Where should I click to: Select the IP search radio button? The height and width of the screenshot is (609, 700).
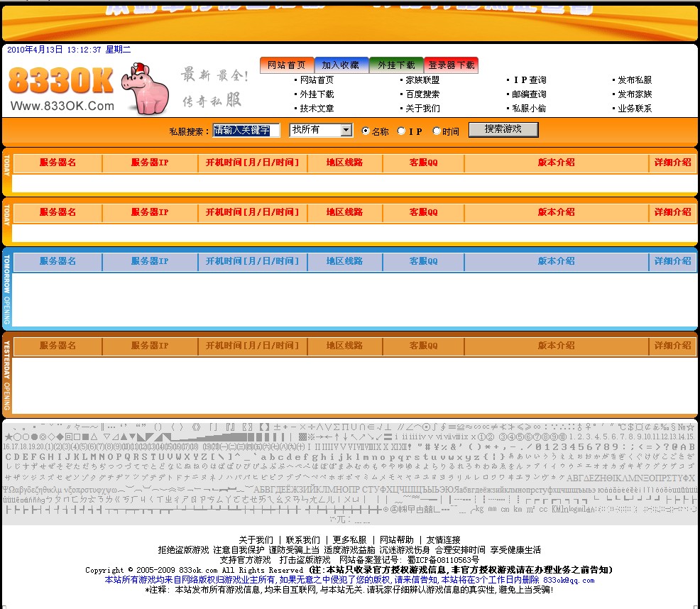[x=401, y=131]
